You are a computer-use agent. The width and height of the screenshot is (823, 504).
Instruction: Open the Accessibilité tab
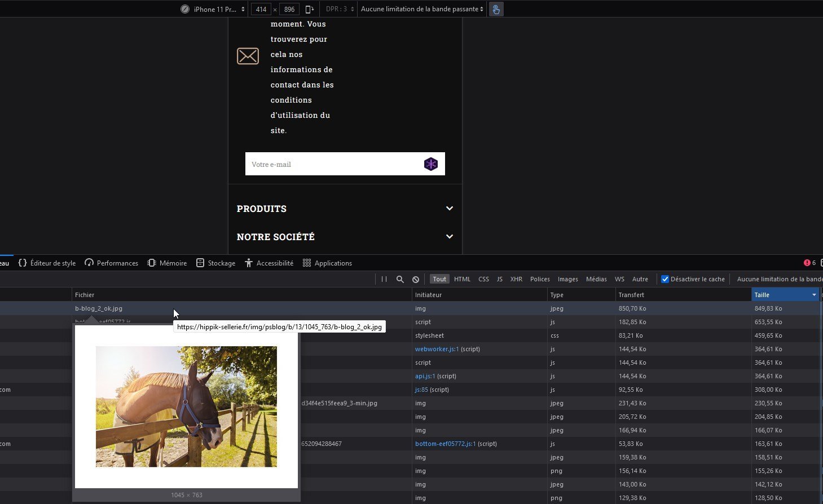[x=269, y=263]
